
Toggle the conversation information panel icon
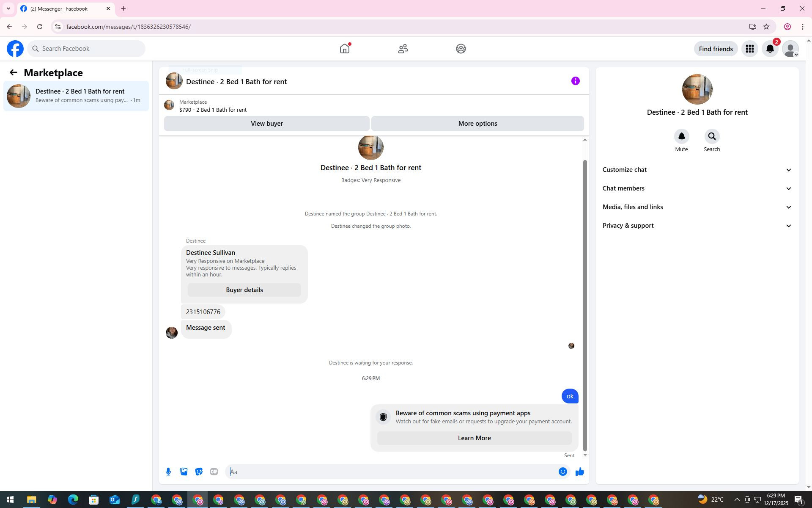[575, 81]
